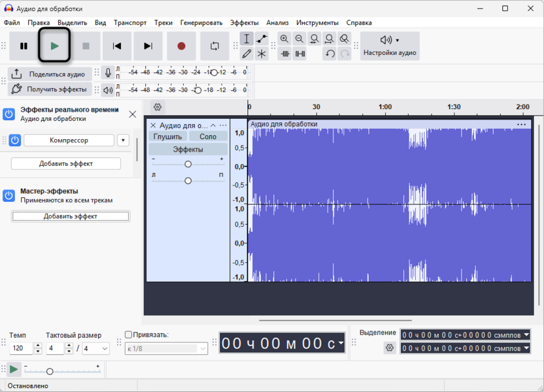This screenshot has width=544, height=392.
Task: Silence audio selection icon
Action: [299, 54]
